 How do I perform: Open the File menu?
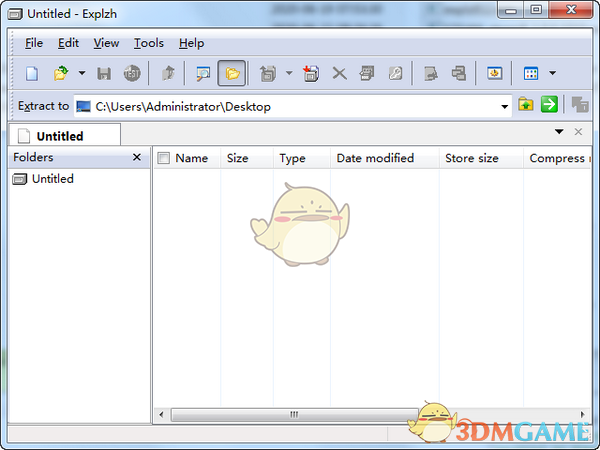click(x=34, y=43)
